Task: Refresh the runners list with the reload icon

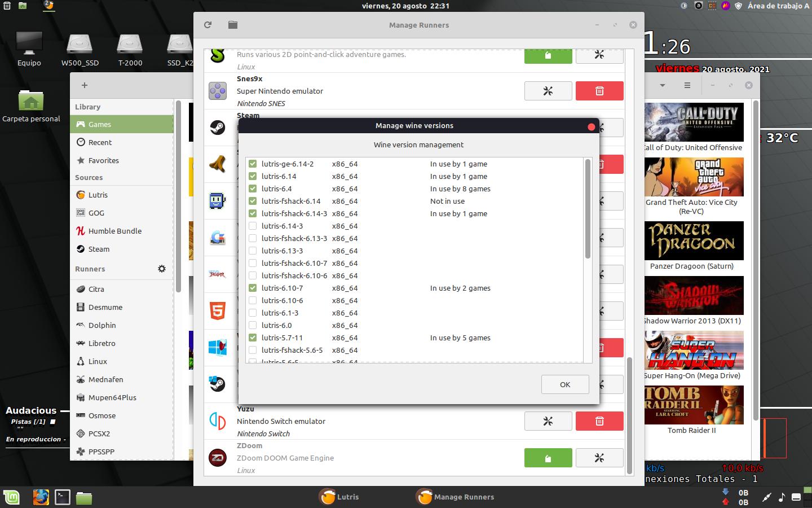Action: coord(208,25)
